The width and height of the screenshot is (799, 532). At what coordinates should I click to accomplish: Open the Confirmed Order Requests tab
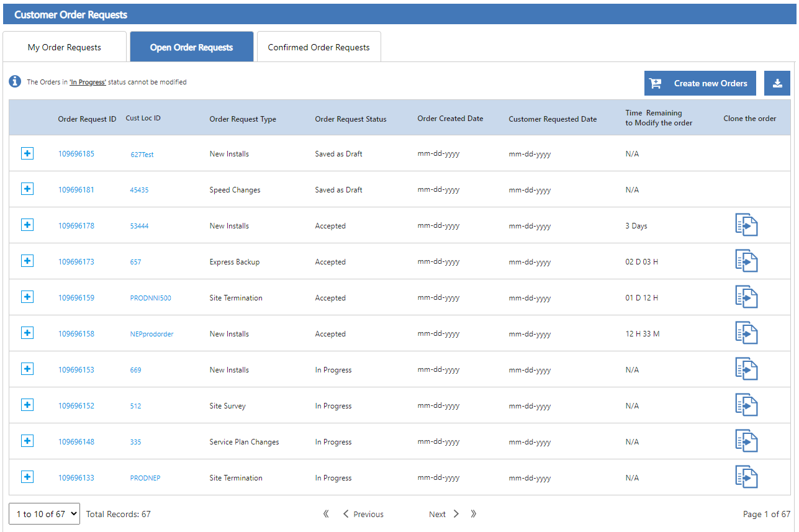point(318,47)
